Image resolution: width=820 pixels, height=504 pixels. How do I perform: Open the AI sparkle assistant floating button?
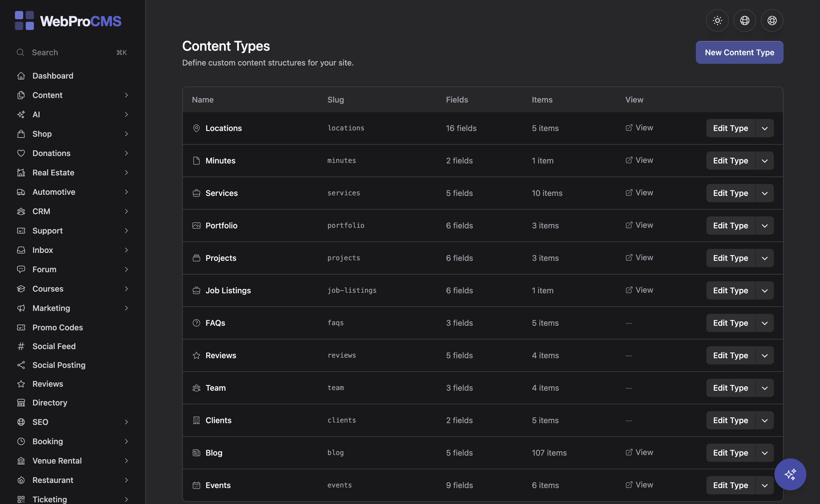point(790,474)
